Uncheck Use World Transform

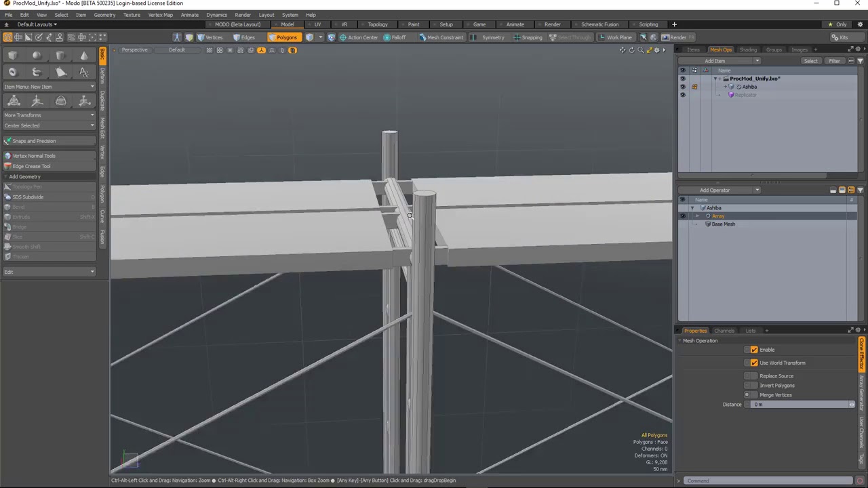tap(754, 363)
